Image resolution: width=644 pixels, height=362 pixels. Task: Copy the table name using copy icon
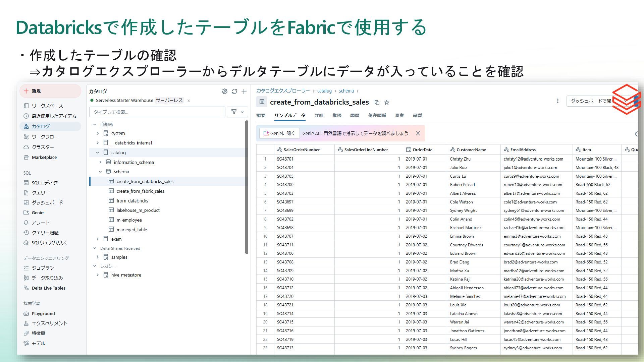(377, 103)
